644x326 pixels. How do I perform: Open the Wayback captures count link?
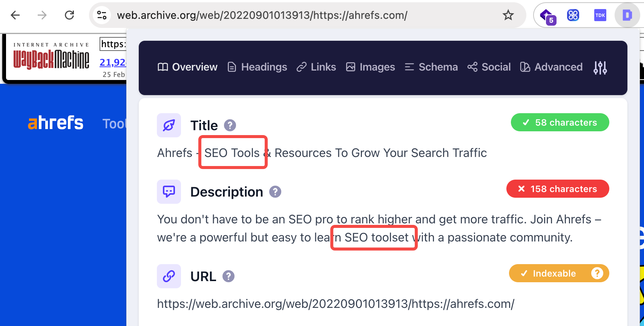(113, 62)
